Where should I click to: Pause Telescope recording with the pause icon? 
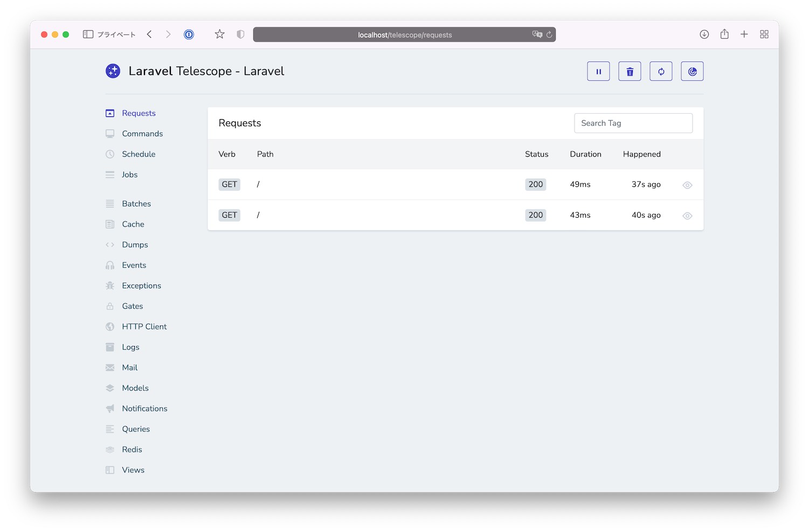[598, 71]
